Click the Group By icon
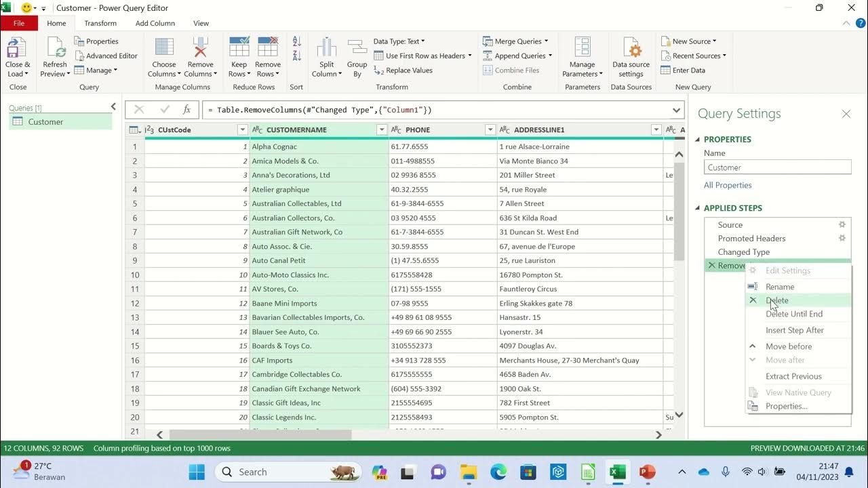Image resolution: width=868 pixels, height=488 pixels. pyautogui.click(x=357, y=47)
